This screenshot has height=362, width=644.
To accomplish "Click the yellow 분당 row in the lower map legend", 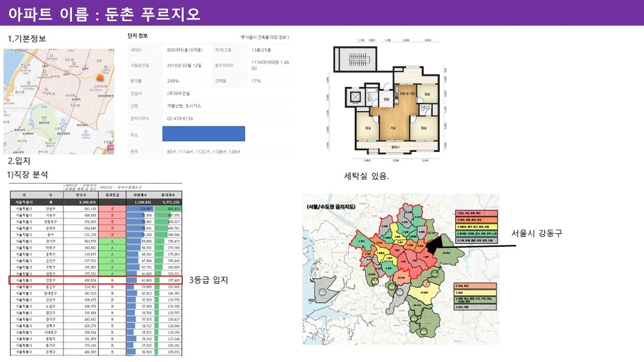I will 475,292.
